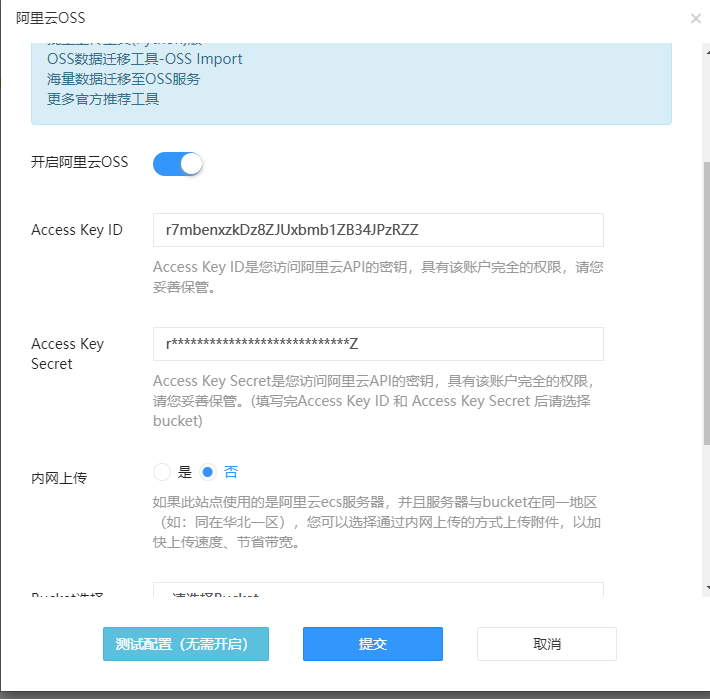
Task: Click the Access Key Secret input field
Action: tap(378, 344)
